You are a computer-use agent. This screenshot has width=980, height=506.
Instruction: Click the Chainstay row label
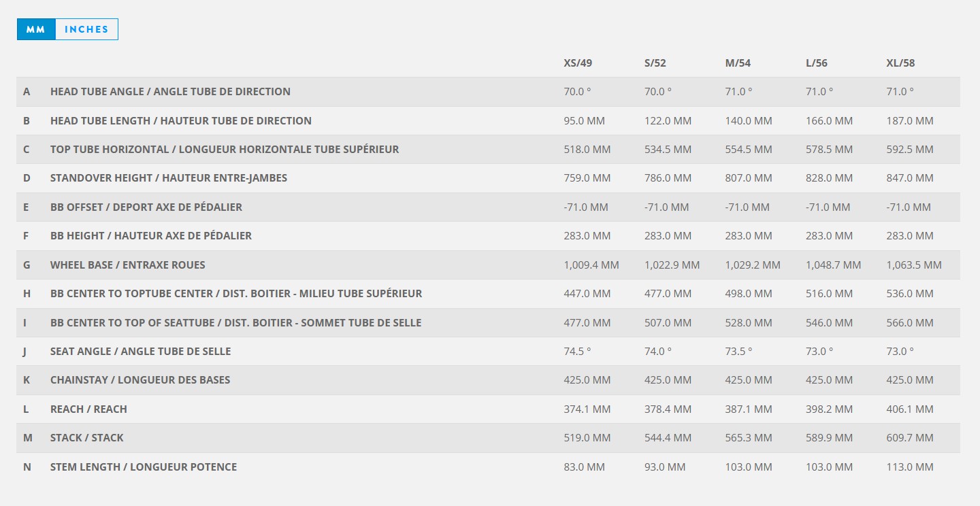tap(140, 380)
